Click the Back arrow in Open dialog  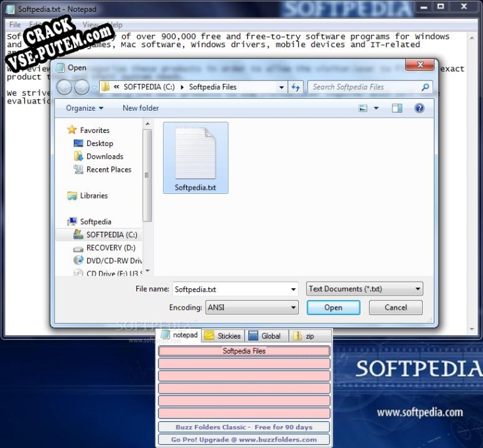(64, 87)
